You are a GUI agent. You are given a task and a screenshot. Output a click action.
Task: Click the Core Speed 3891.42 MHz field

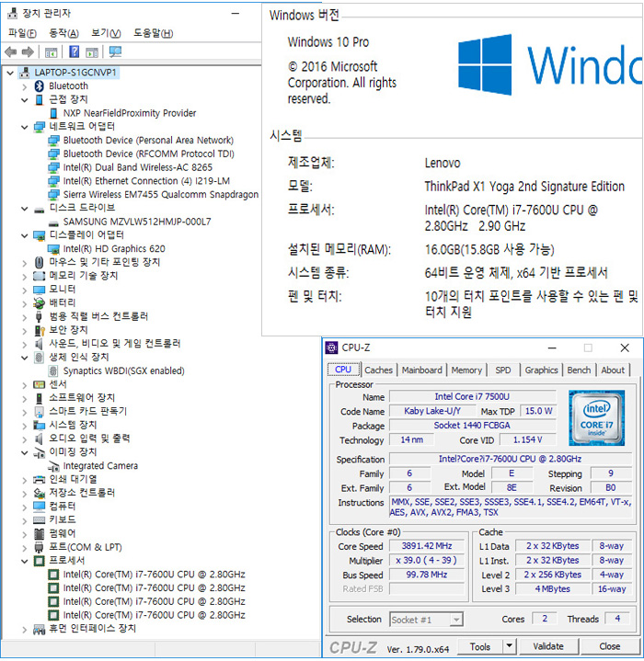(x=426, y=546)
